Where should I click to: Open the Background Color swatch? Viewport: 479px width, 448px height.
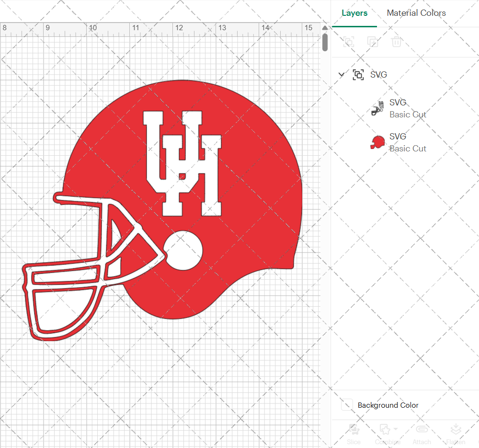coord(347,404)
